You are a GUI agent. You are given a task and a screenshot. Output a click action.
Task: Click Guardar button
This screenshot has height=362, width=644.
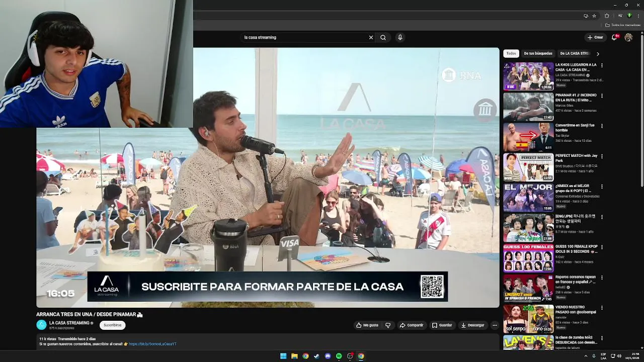point(442,325)
